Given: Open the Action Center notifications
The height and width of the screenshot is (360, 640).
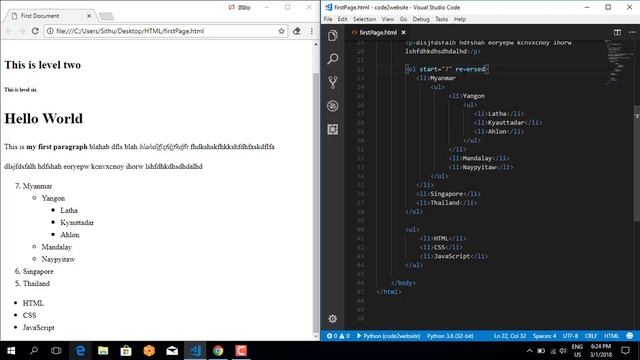Looking at the screenshot, I should pos(625,351).
